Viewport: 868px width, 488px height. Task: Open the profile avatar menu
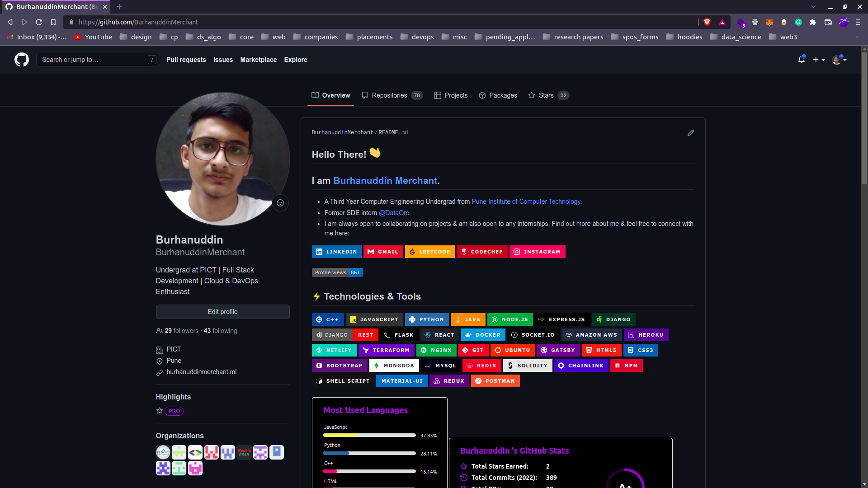tap(839, 59)
